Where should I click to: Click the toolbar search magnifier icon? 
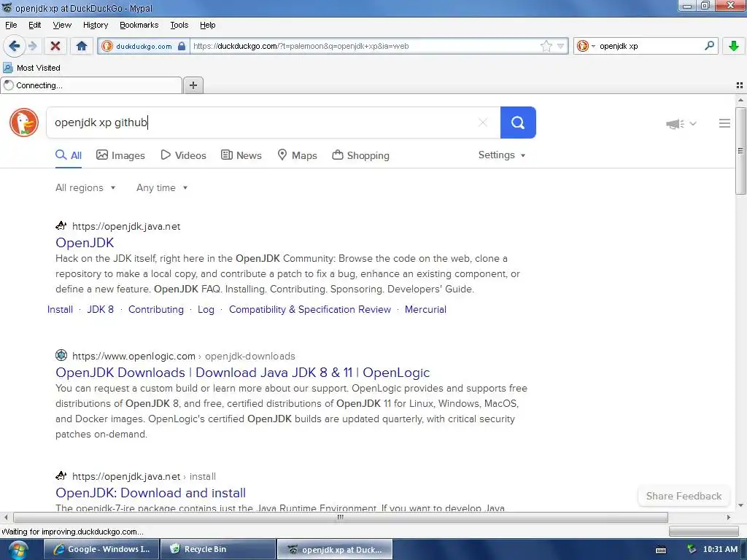[709, 46]
